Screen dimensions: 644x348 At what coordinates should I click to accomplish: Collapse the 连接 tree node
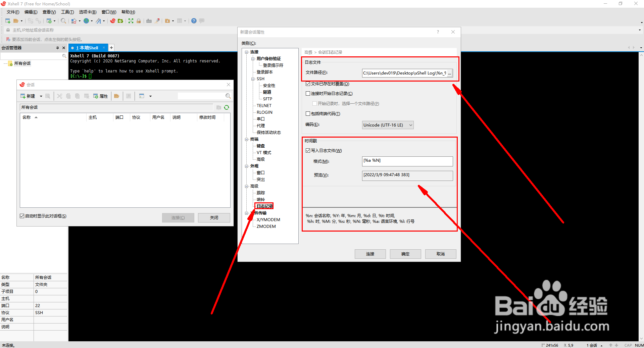(x=246, y=52)
